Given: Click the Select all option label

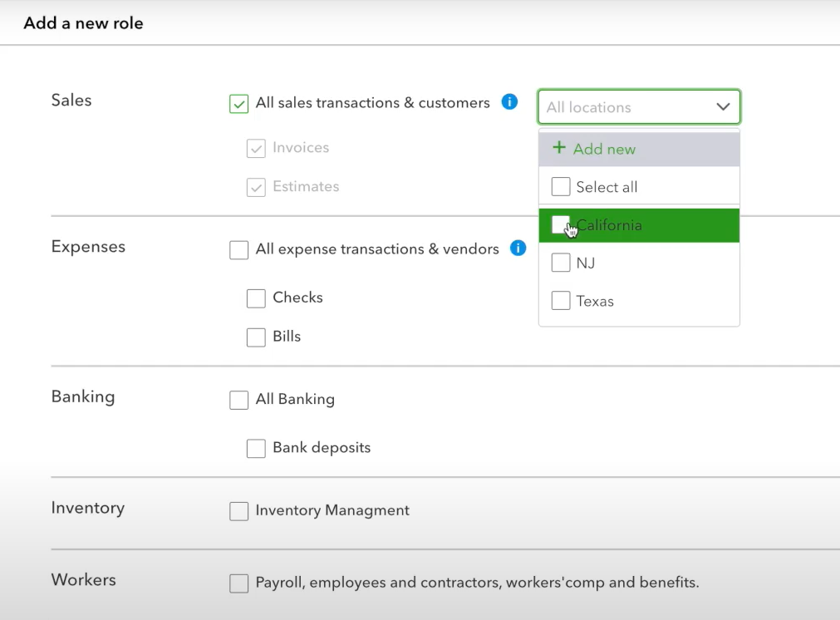Looking at the screenshot, I should [607, 187].
